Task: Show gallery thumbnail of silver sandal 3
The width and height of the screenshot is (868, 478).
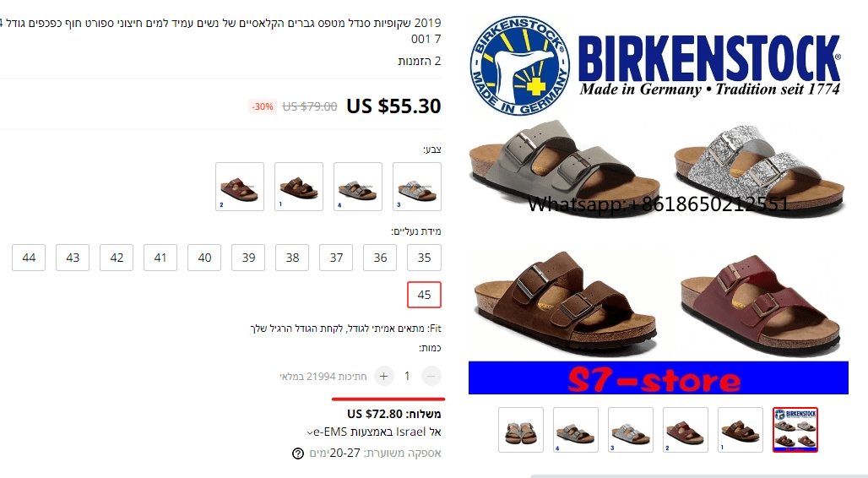Action: pos(631,430)
